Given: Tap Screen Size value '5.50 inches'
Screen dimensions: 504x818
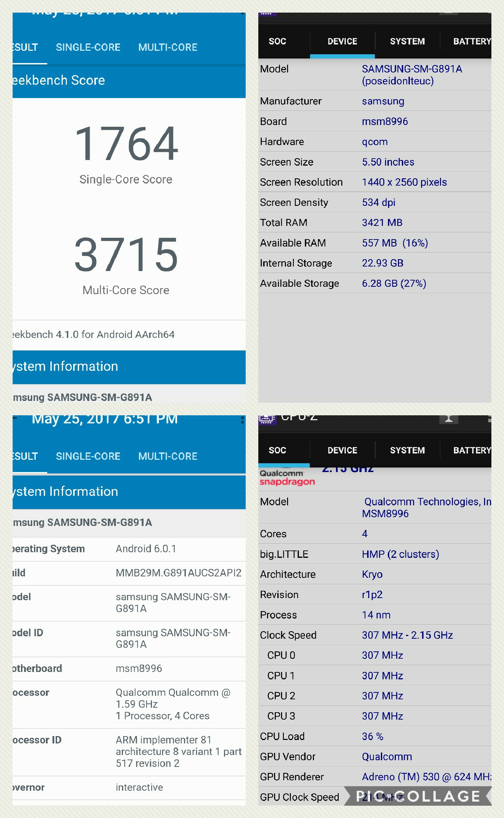Looking at the screenshot, I should tap(388, 162).
